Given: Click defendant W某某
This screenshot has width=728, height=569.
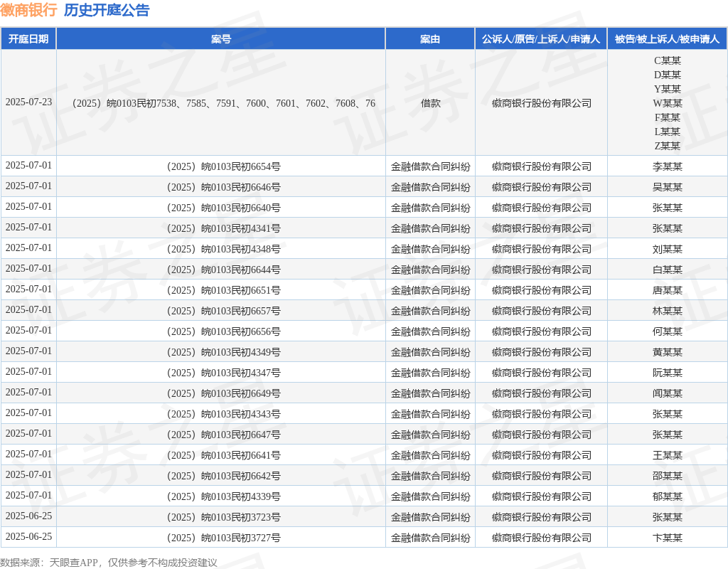Looking at the screenshot, I should (667, 103).
